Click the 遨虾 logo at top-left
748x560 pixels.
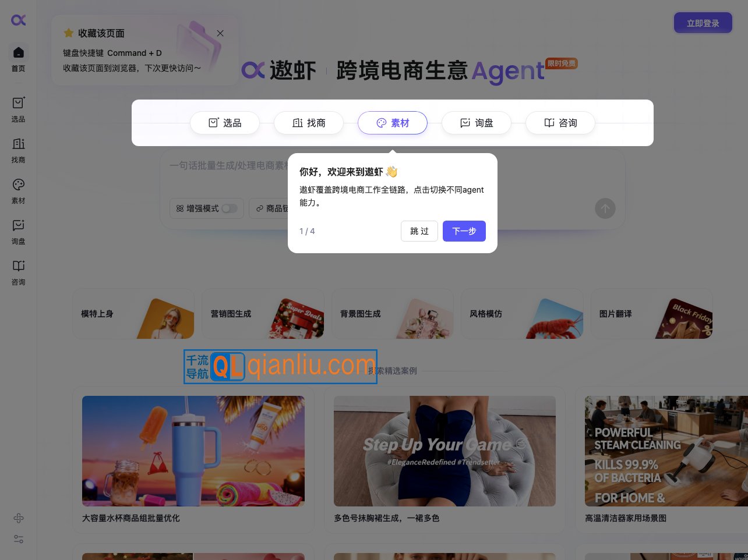[x=18, y=20]
